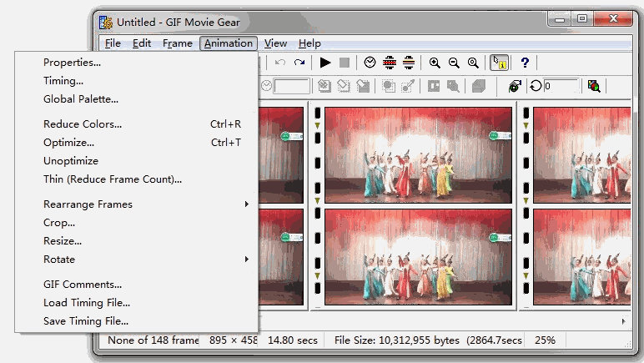644x363 pixels.
Task: Play the animation preview
Action: point(325,63)
